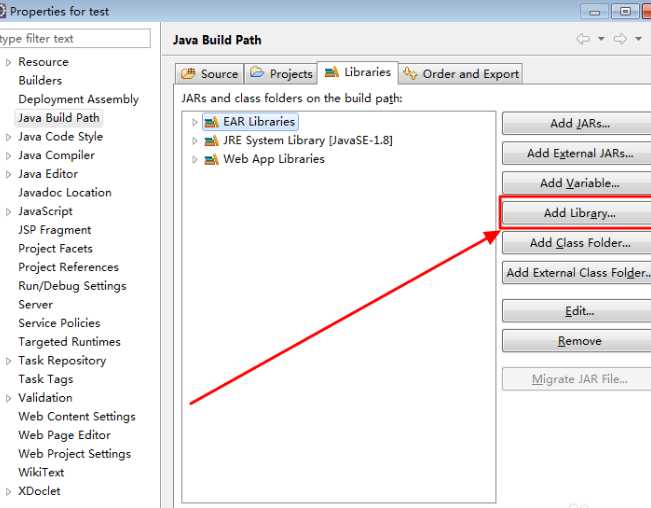Select Resource in sidebar
This screenshot has height=508, width=651.
pos(44,62)
